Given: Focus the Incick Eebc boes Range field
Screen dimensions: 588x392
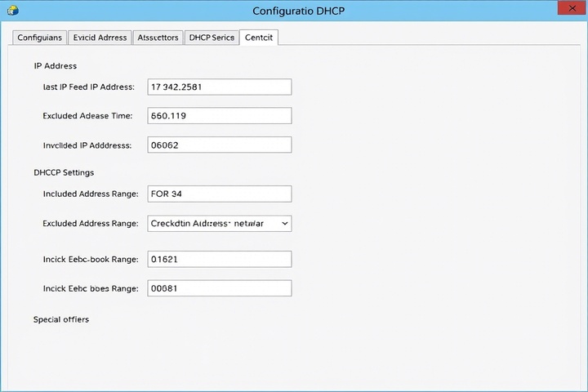Looking at the screenshot, I should [219, 287].
